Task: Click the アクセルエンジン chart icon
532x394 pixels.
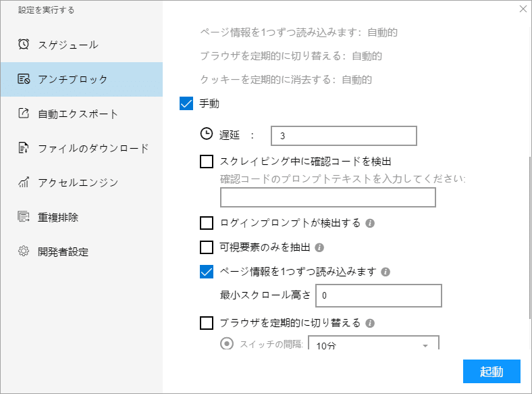Action: 24,182
